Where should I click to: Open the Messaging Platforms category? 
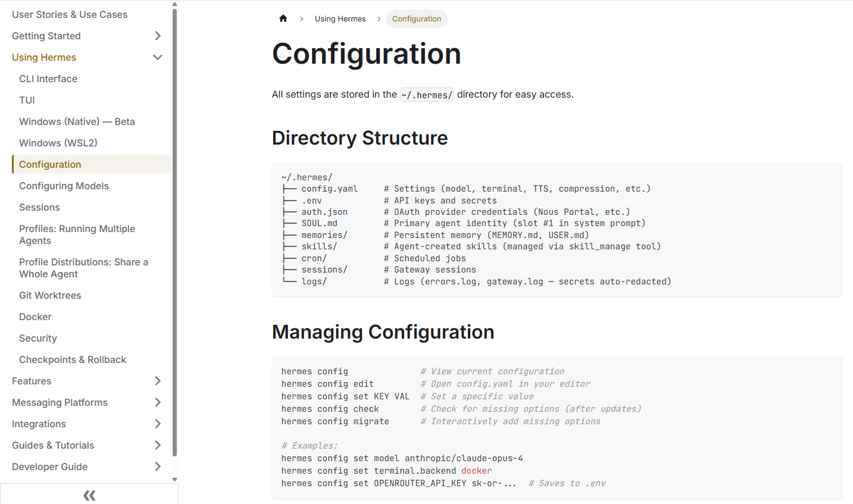(x=60, y=402)
